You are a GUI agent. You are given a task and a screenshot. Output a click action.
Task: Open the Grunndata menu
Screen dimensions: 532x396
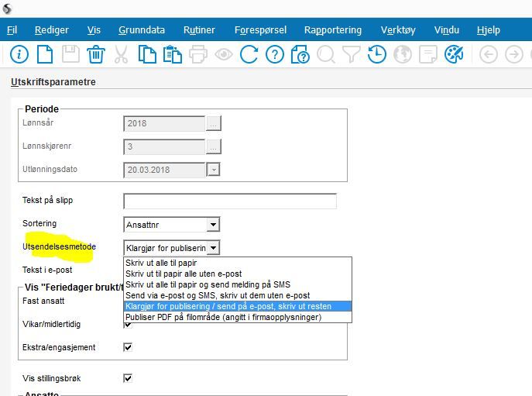pos(142,30)
